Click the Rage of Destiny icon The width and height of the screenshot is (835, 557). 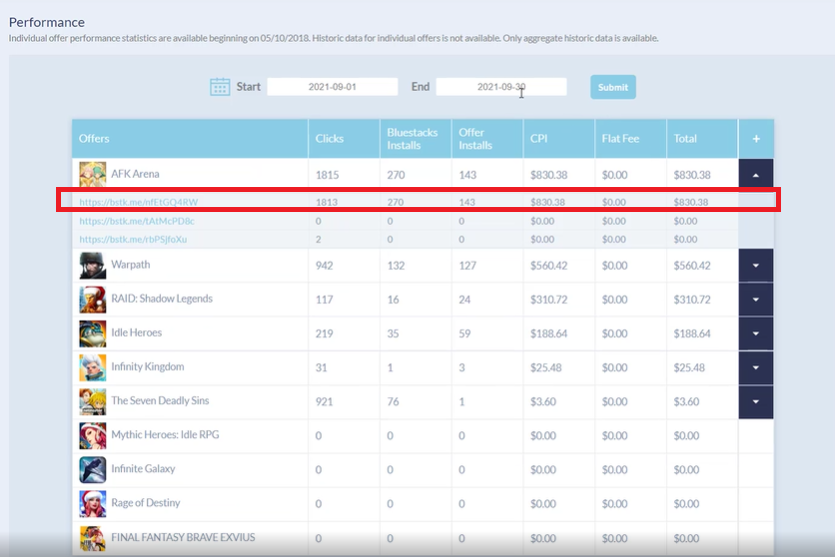(93, 504)
